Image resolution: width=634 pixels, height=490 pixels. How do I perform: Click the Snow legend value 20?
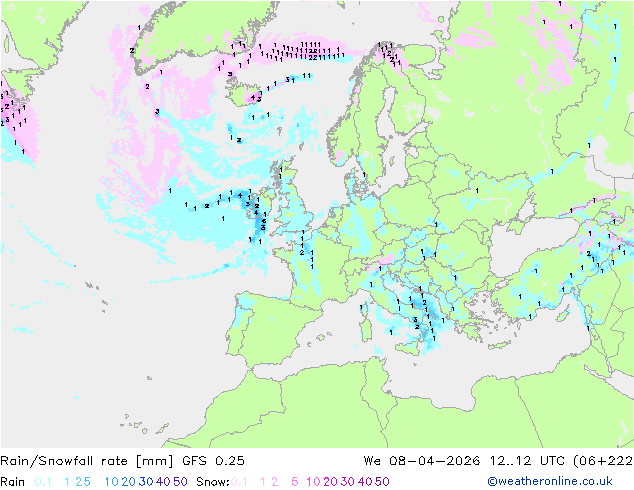click(330, 482)
